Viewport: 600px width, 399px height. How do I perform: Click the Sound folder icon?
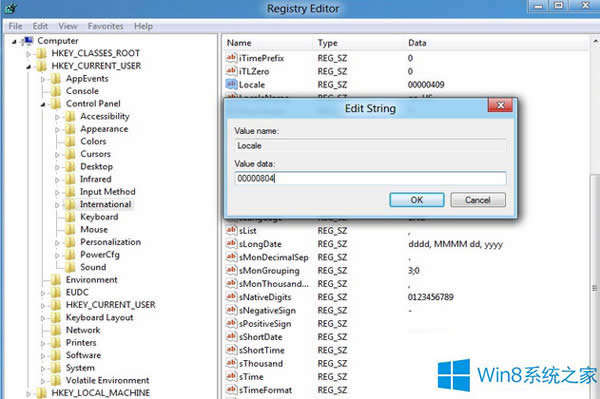[70, 267]
